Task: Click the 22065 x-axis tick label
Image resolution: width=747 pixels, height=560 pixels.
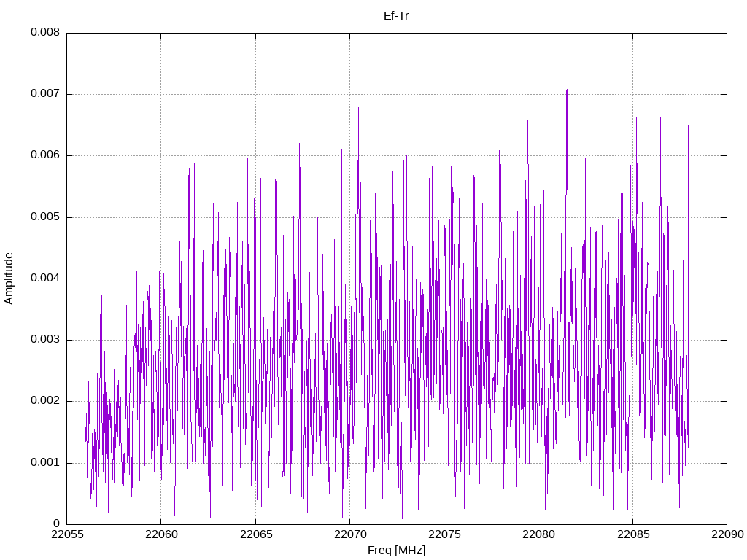Action: [x=255, y=534]
